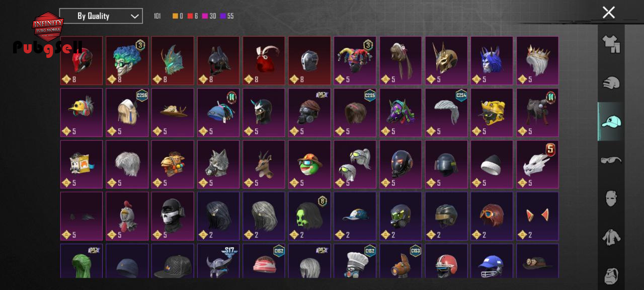Filter by purple quality count 55

tap(226, 16)
